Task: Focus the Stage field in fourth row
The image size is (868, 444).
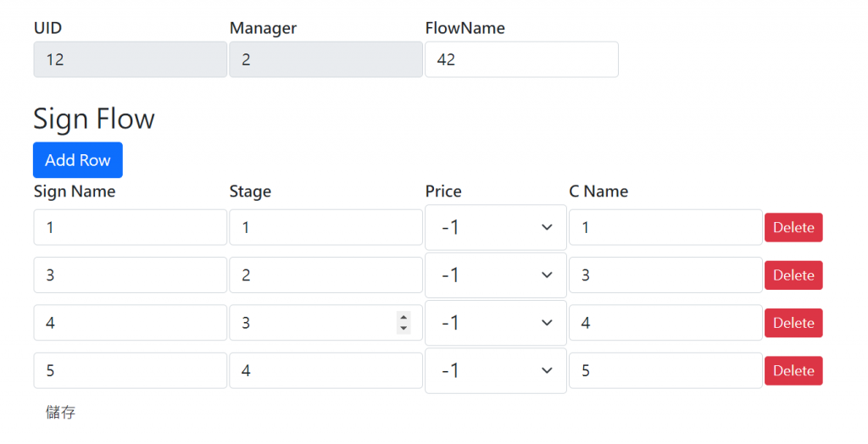Action: click(325, 370)
